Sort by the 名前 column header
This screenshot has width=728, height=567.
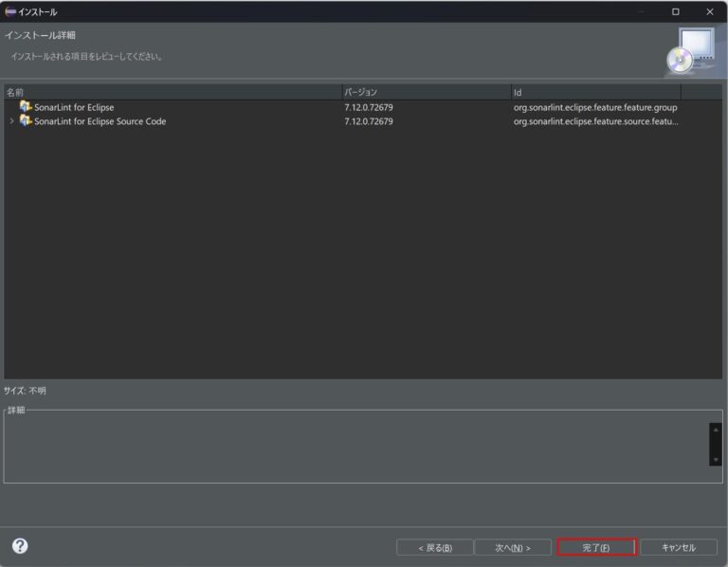tap(171, 92)
